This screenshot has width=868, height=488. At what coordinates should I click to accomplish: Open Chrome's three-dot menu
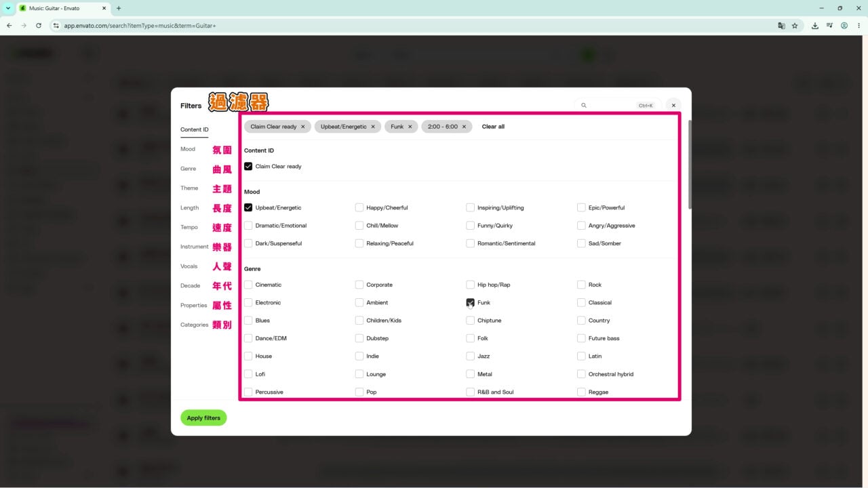coord(859,26)
